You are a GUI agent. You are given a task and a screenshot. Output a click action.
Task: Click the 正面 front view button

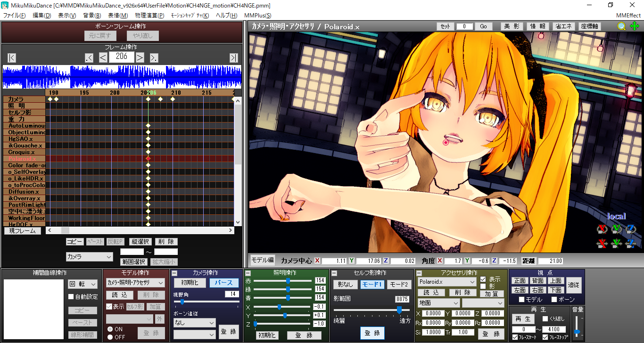(520, 281)
